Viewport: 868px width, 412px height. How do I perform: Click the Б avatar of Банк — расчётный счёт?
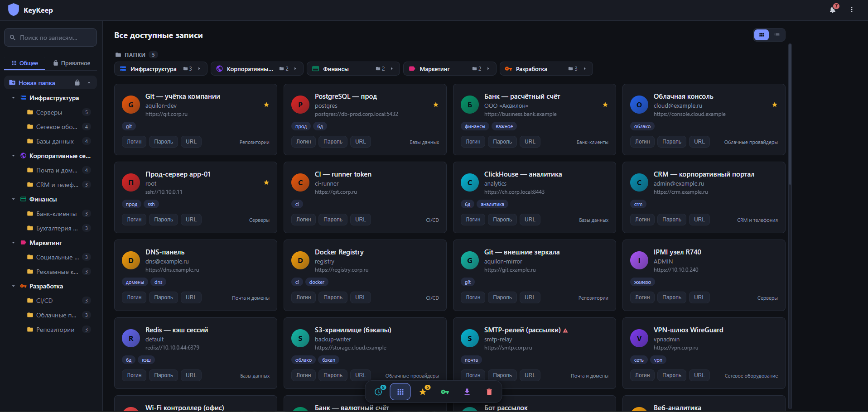470,105
